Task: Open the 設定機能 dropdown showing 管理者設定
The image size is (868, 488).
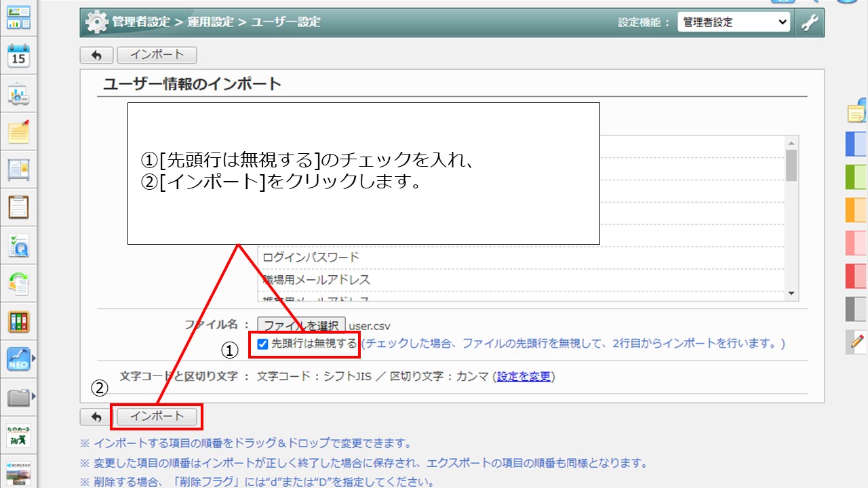Action: tap(734, 22)
